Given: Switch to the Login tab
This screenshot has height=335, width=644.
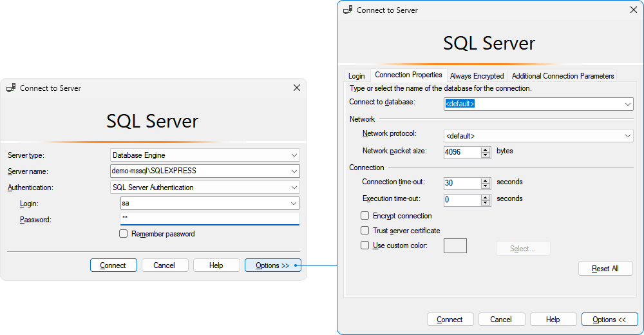Looking at the screenshot, I should 357,76.
